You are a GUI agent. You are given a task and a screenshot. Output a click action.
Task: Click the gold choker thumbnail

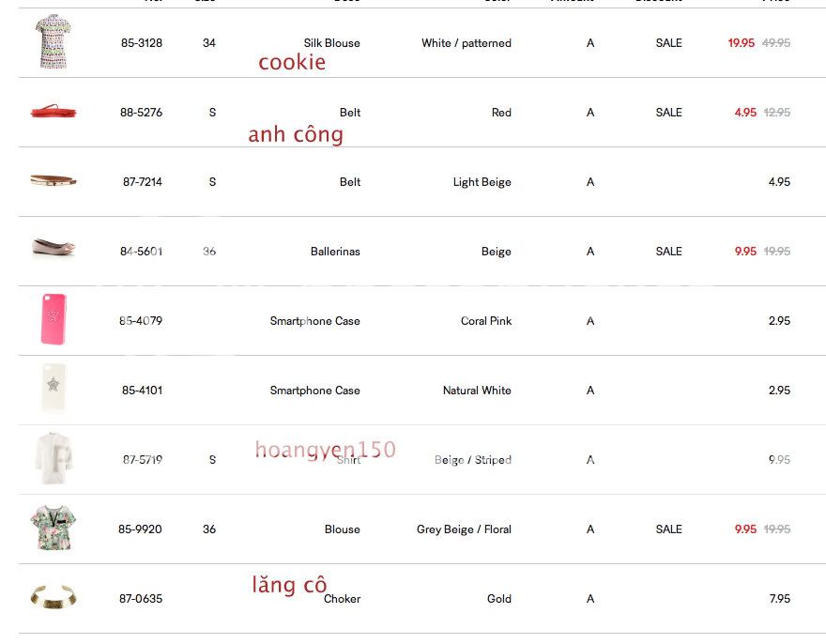coord(54,597)
